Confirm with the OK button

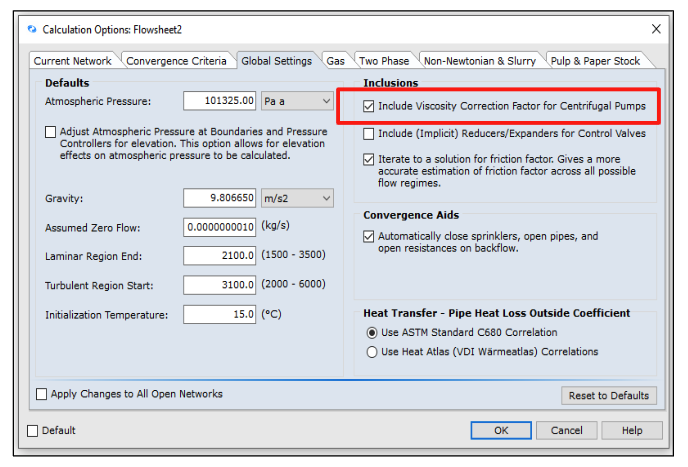tap(501, 430)
